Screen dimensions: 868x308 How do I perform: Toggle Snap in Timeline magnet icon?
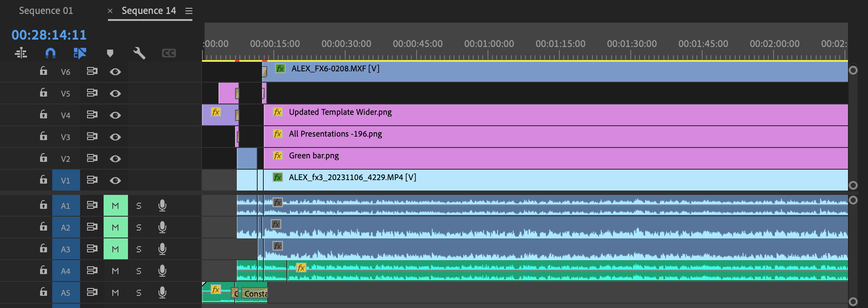(50, 53)
